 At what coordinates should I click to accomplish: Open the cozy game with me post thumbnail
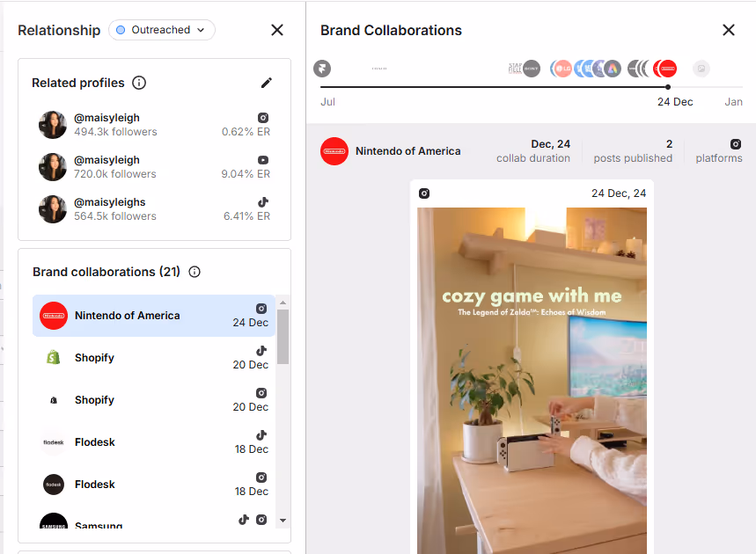click(x=532, y=381)
